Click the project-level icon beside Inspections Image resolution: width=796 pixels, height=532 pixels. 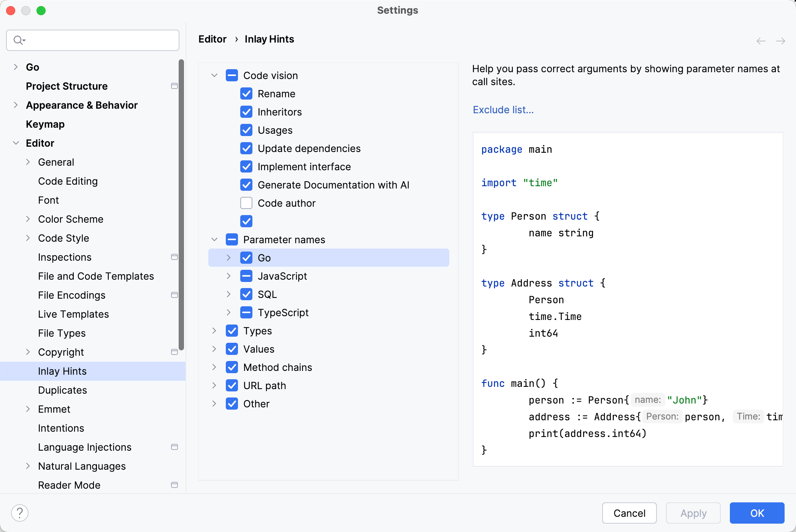[x=174, y=257]
